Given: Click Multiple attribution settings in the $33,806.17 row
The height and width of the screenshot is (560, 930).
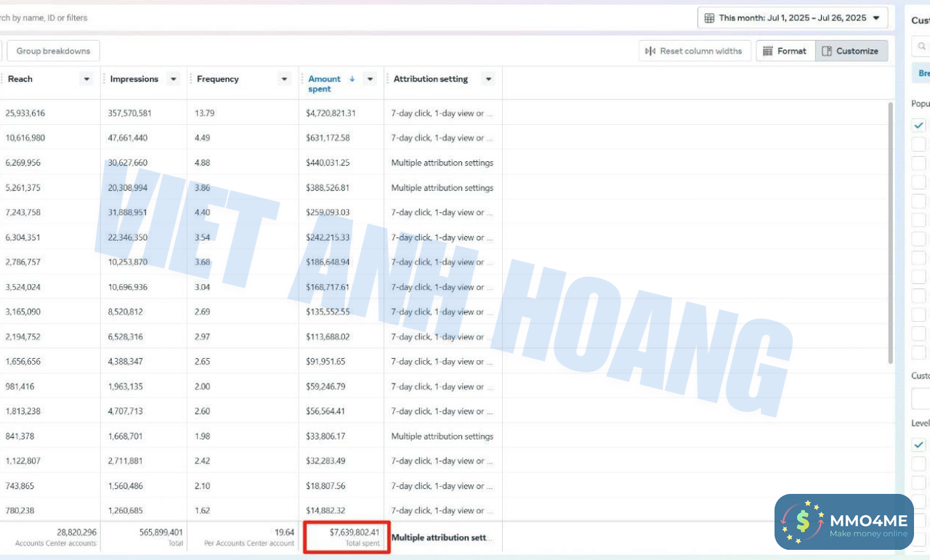Looking at the screenshot, I should click(x=442, y=437).
